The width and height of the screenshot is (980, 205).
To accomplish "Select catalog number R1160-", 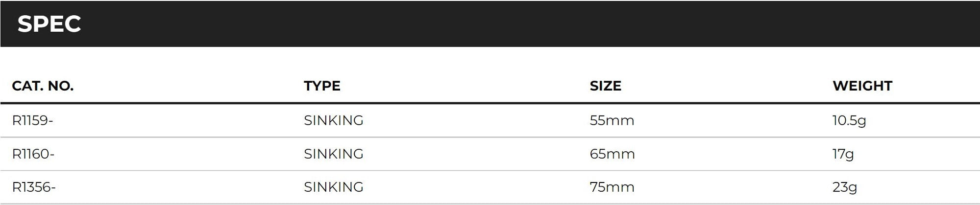I will pos(33,154).
